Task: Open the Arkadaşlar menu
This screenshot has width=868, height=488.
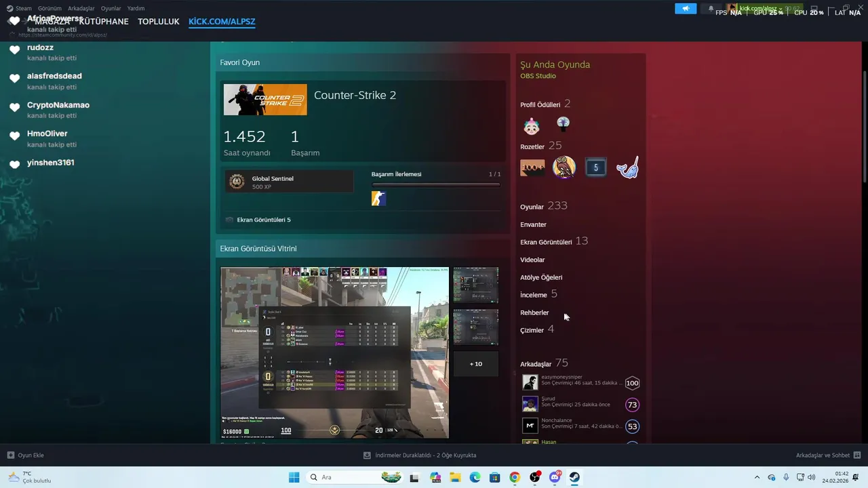Action: tap(81, 8)
